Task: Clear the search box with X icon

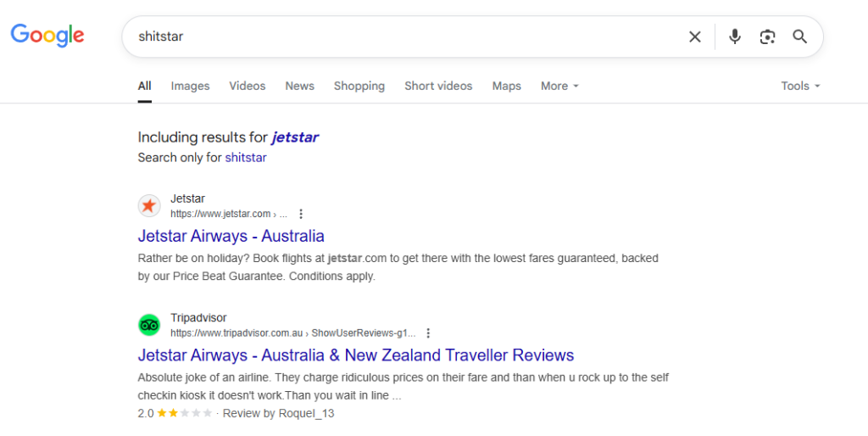Action: tap(695, 36)
